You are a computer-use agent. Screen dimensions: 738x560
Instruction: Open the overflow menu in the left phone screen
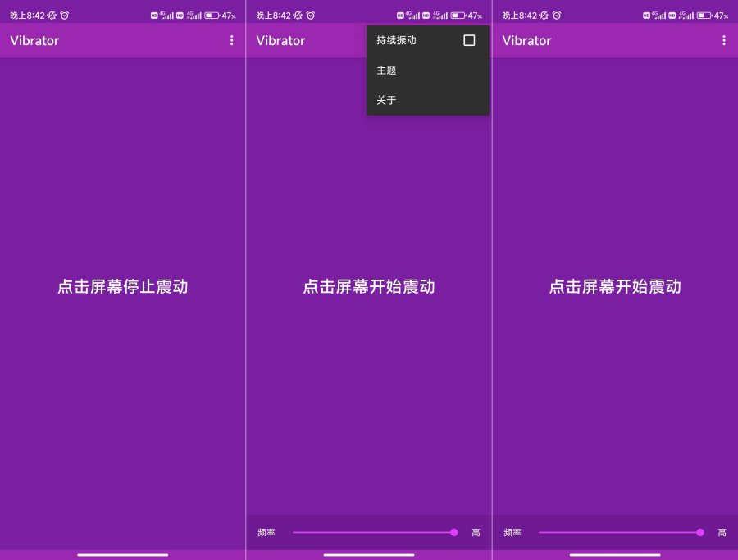(231, 40)
